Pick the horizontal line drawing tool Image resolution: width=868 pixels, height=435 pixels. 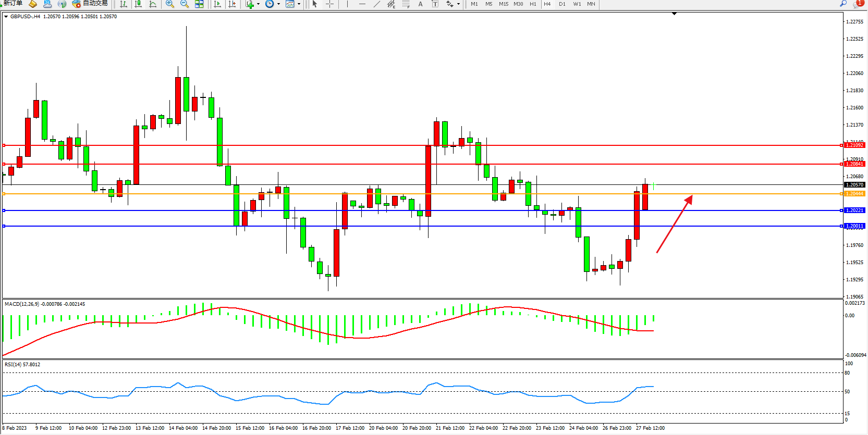(x=362, y=4)
